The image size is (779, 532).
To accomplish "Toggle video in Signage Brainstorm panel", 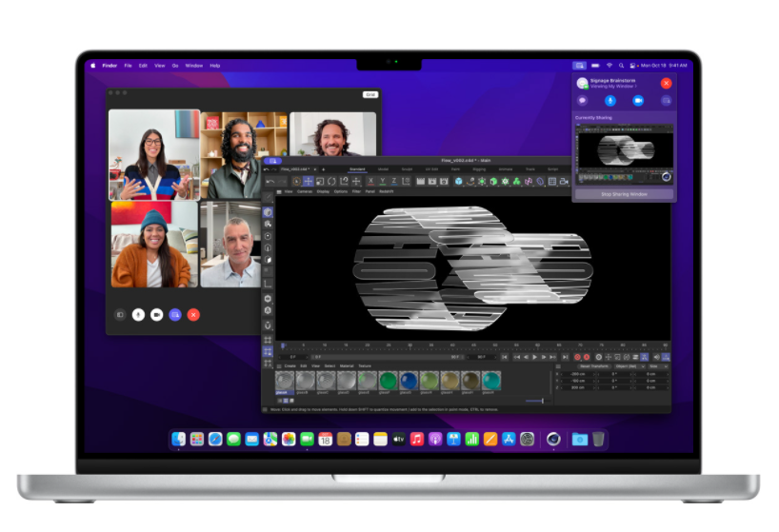I will [x=638, y=101].
